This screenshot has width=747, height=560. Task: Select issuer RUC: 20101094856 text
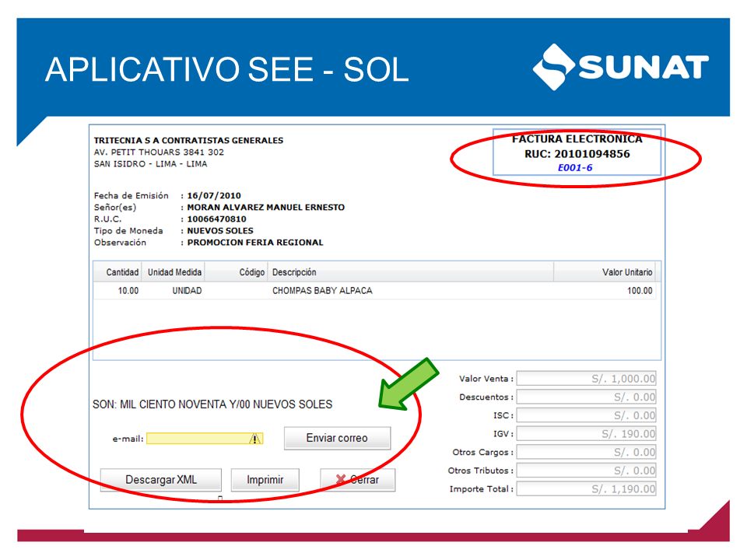[x=577, y=154]
